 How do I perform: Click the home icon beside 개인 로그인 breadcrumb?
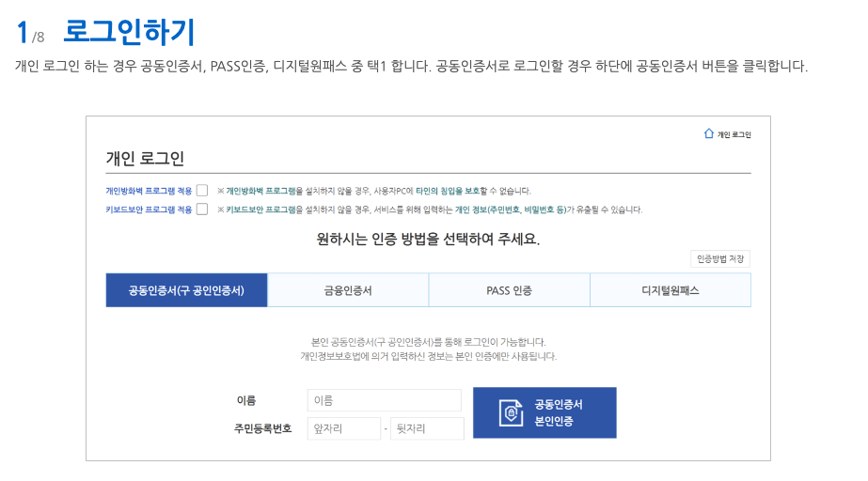click(x=708, y=133)
